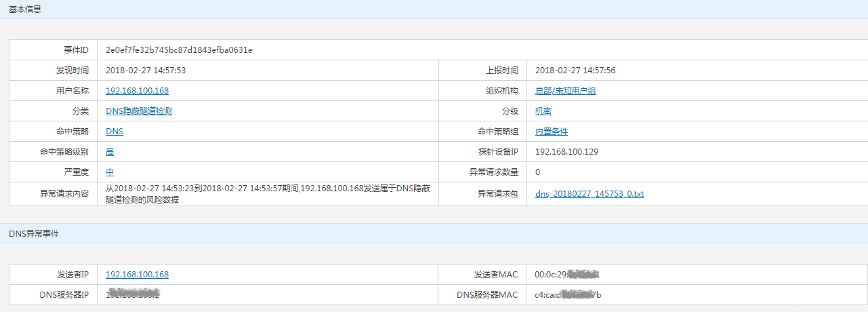This screenshot has height=312, width=868.
Task: Click the 探针设备IP value 192.168.100.129
Action: pyautogui.click(x=566, y=152)
